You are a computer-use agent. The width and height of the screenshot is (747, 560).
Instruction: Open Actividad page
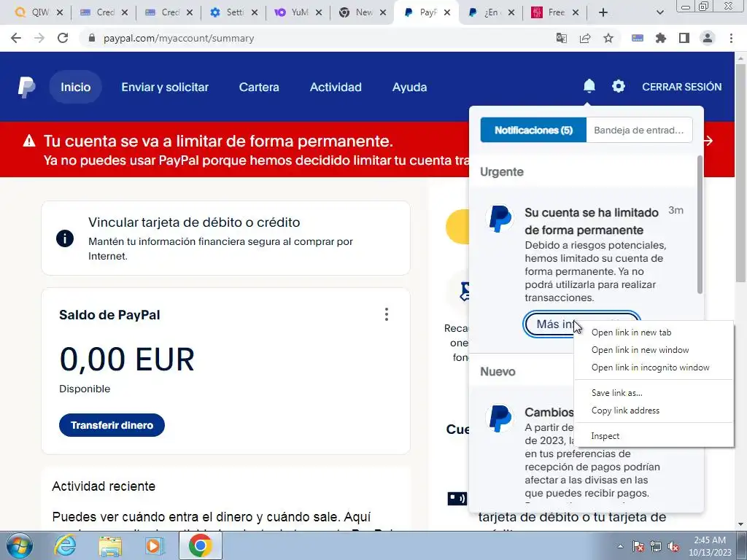(336, 87)
